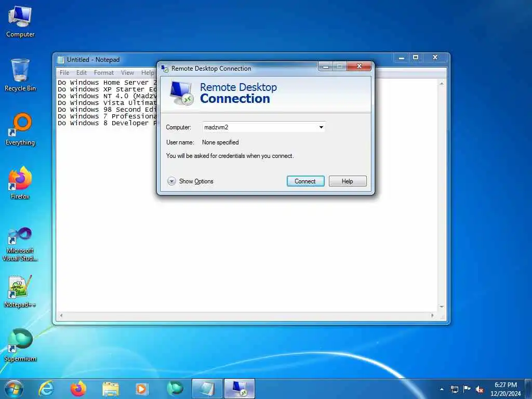The image size is (532, 399).
Task: Open the Notepad Edit menu
Action: [82, 73]
